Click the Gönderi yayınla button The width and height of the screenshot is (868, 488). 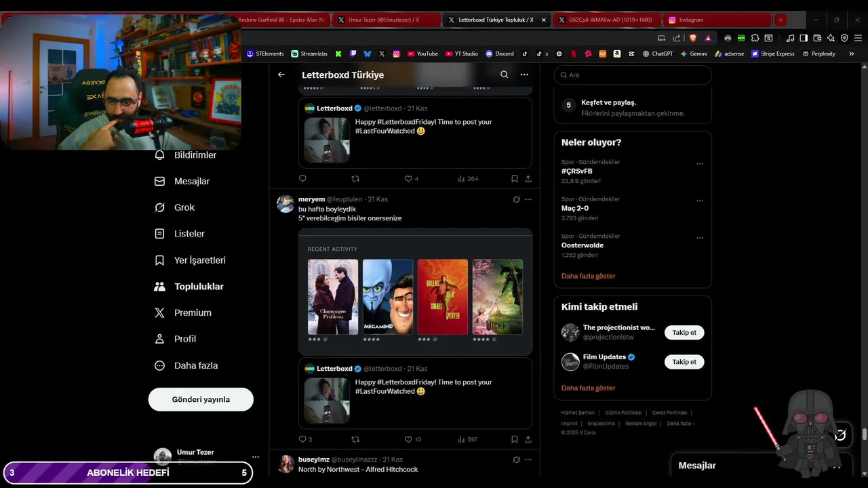[x=201, y=399]
